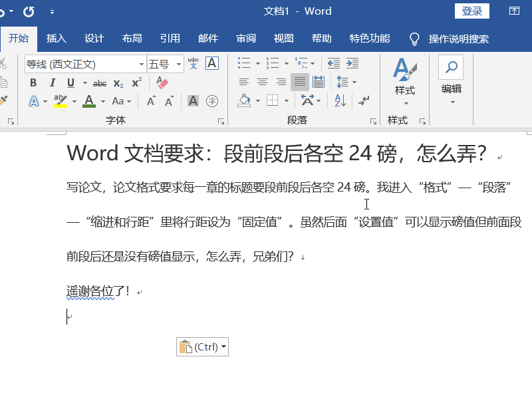Open the font size dropdown
Image resolution: width=532 pixels, height=399 pixels.
point(179,65)
